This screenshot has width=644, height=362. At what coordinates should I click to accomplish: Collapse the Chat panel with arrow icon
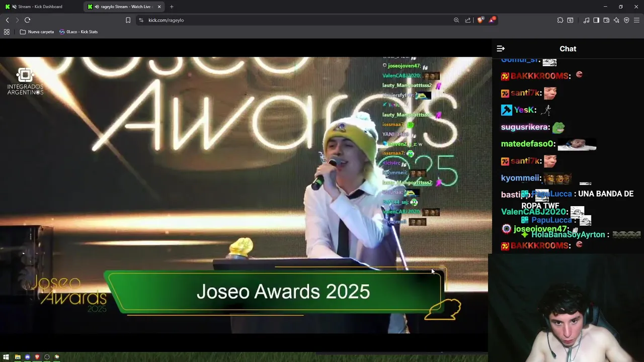coord(501,49)
